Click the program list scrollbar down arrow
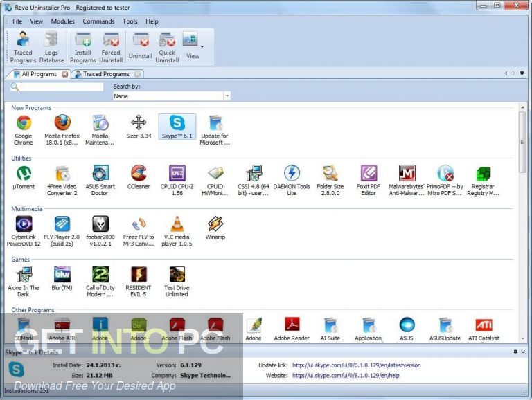This screenshot has height=400, width=532. pyautogui.click(x=523, y=338)
